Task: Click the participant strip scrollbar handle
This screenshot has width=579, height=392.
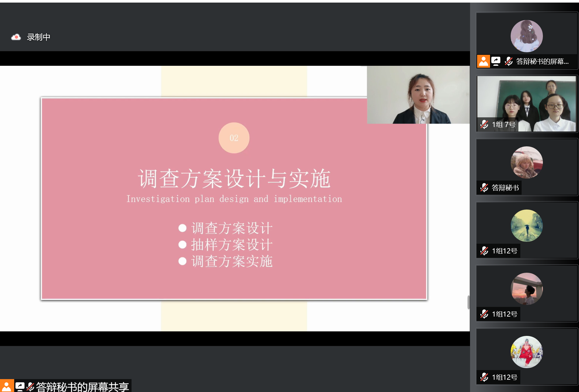Action: [468, 302]
